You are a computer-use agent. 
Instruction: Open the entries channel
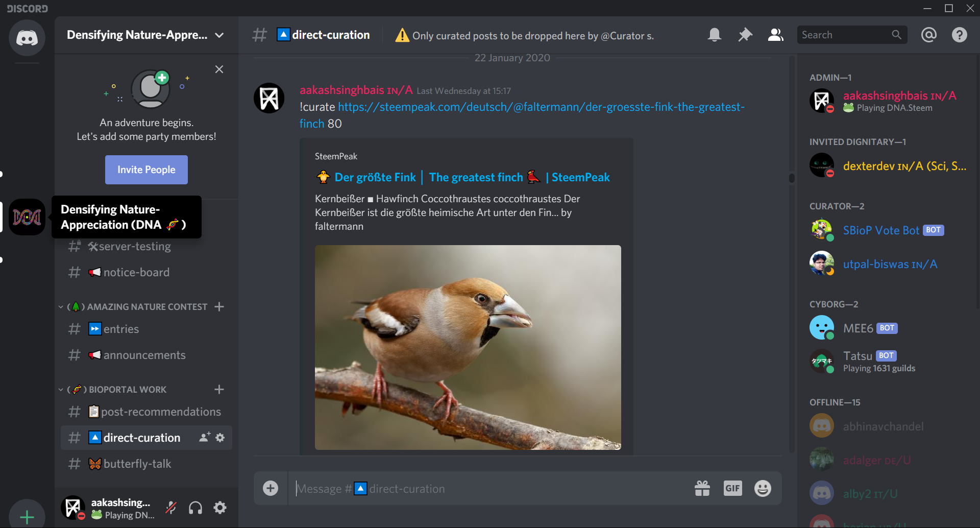coord(146,329)
